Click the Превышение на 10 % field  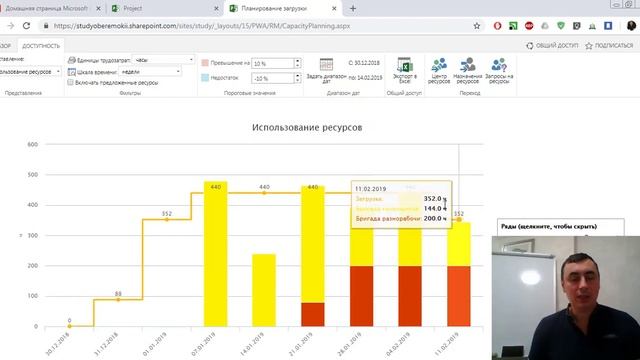pyautogui.click(x=273, y=63)
